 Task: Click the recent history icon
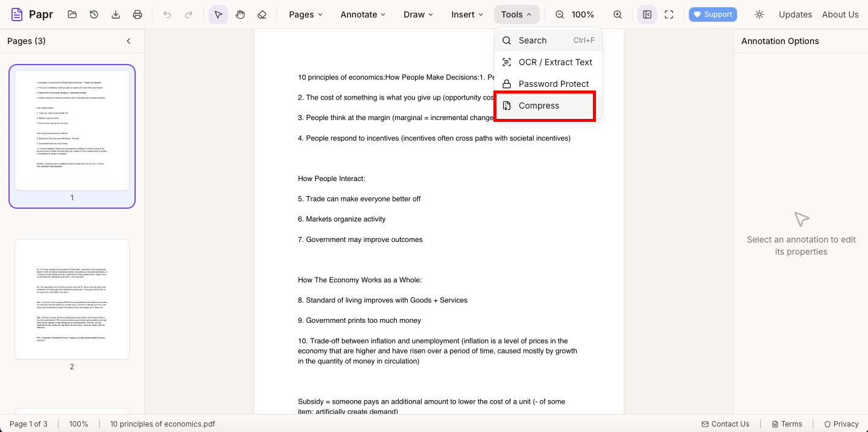click(x=94, y=14)
